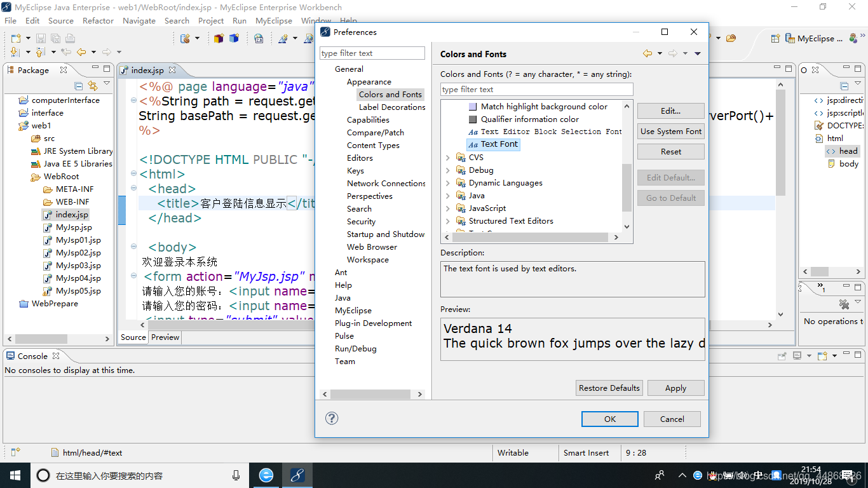Click Restore Defaults button
This screenshot has width=868, height=488.
coord(609,388)
